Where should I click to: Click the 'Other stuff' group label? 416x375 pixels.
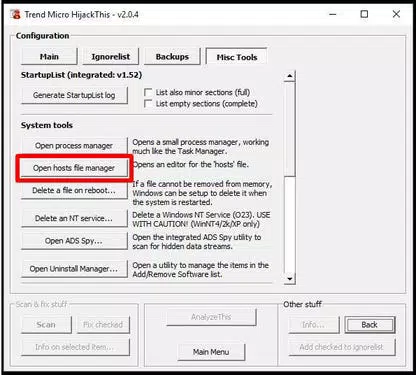(302, 304)
